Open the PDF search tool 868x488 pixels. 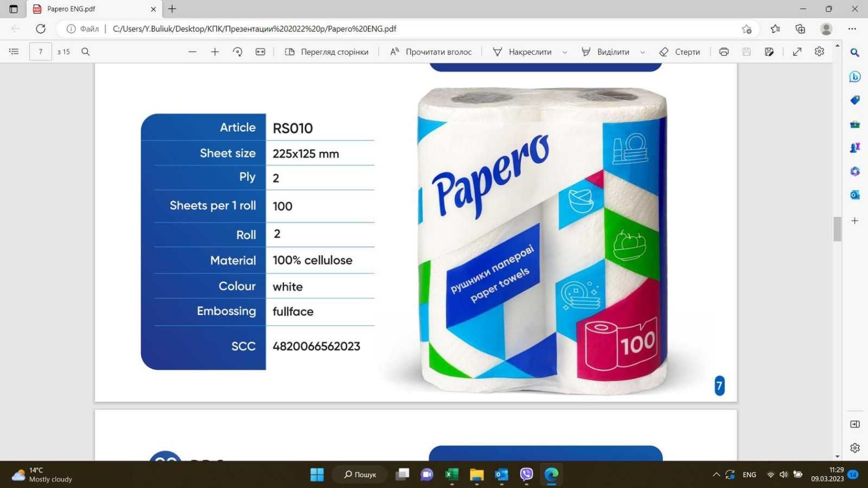point(85,52)
